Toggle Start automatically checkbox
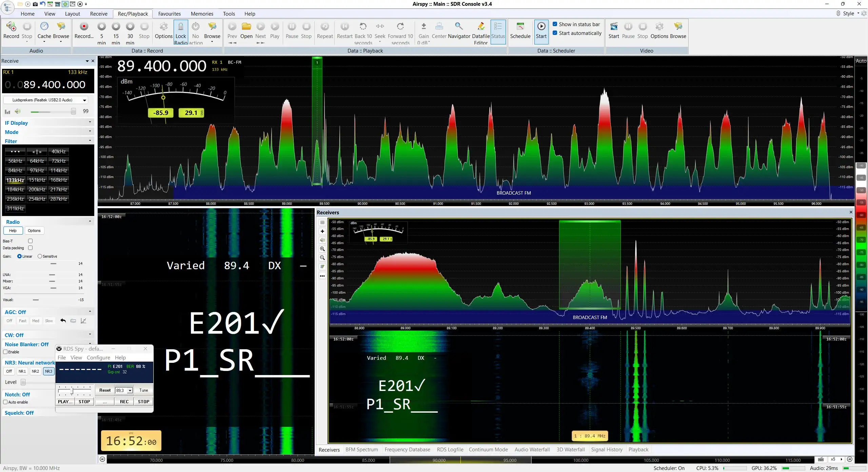 coord(555,33)
